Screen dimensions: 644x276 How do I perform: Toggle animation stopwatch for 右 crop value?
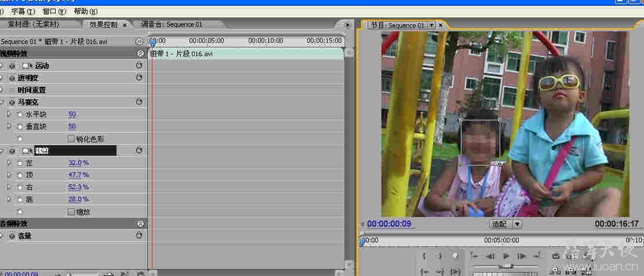pyautogui.click(x=20, y=187)
